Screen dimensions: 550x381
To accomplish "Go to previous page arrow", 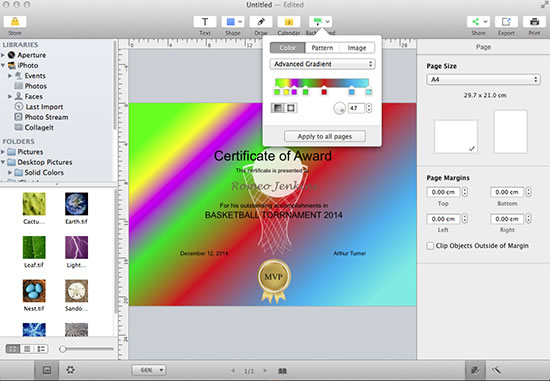I will click(233, 370).
